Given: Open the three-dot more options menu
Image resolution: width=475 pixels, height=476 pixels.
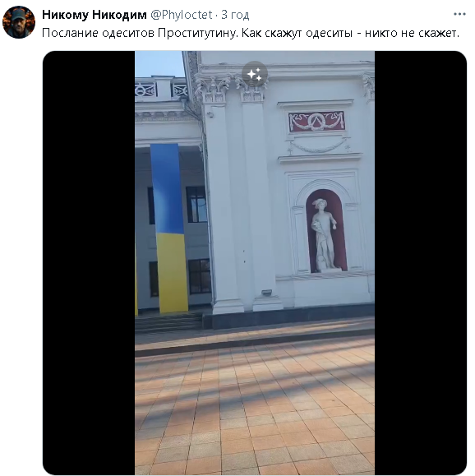Looking at the screenshot, I should pos(459,14).
